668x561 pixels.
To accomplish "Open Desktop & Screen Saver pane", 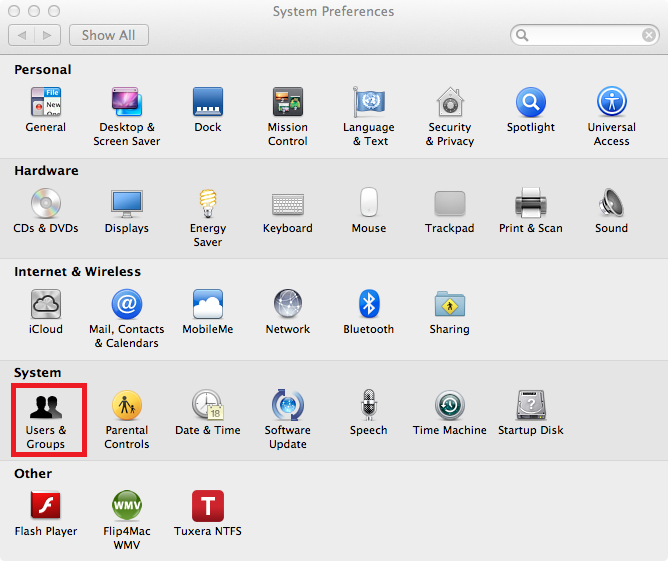I will point(127,102).
